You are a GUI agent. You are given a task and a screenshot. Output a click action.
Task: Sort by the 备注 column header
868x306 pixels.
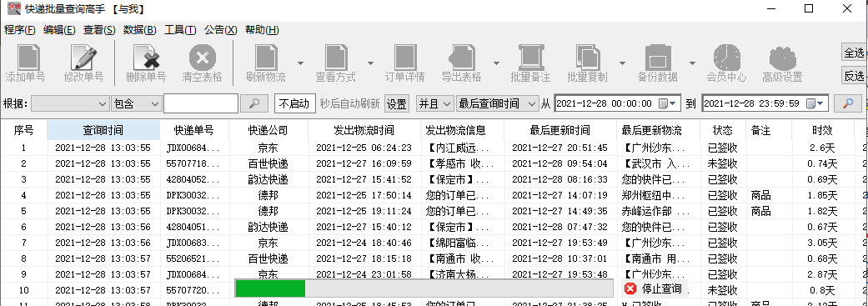click(x=768, y=131)
